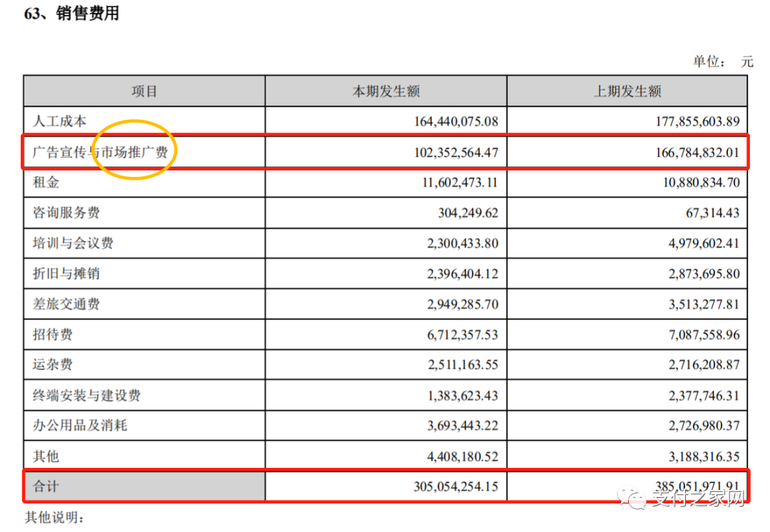Click the 租金 row label
This screenshot has width=770, height=532.
point(46,183)
